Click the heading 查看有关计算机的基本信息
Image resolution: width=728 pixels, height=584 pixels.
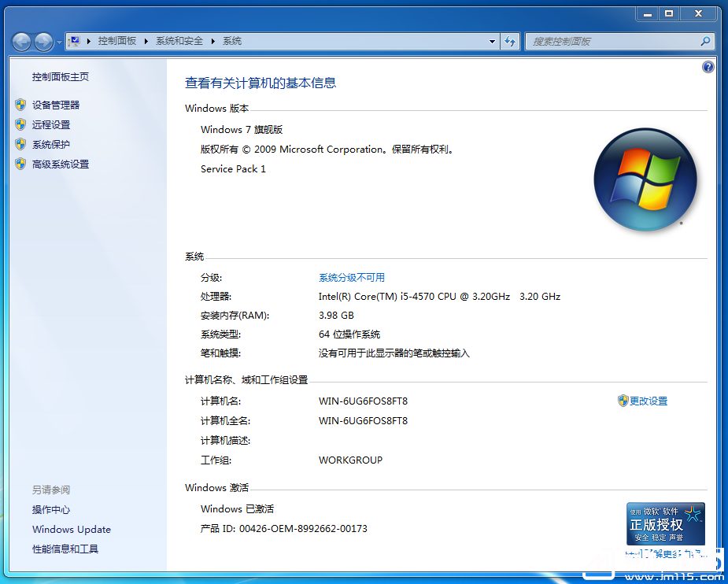tap(261, 83)
